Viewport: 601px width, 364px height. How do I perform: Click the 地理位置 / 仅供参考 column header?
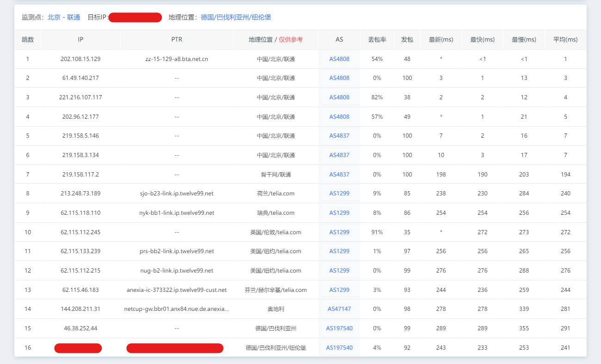tap(276, 40)
